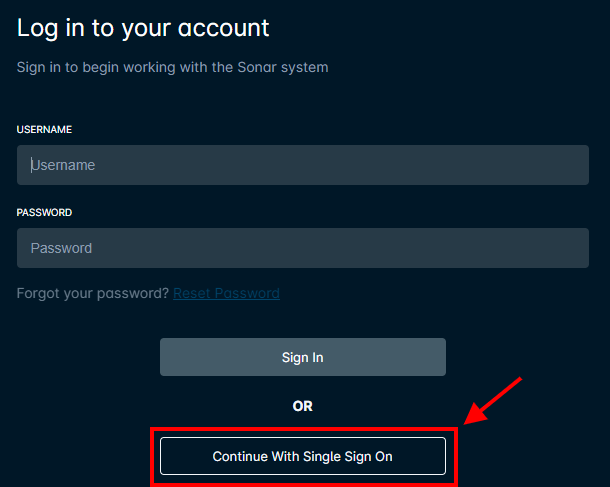
Task: Click the USERNAME field label
Action: (x=44, y=130)
